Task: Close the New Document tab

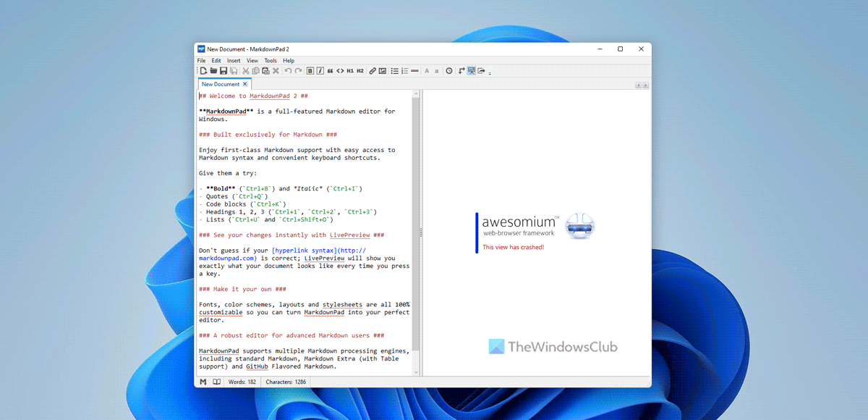Action: [245, 84]
